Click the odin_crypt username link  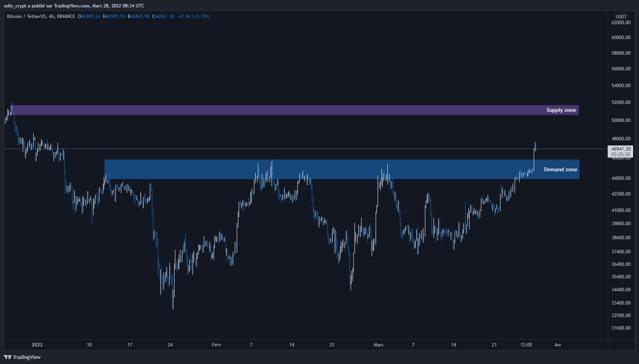[14, 5]
